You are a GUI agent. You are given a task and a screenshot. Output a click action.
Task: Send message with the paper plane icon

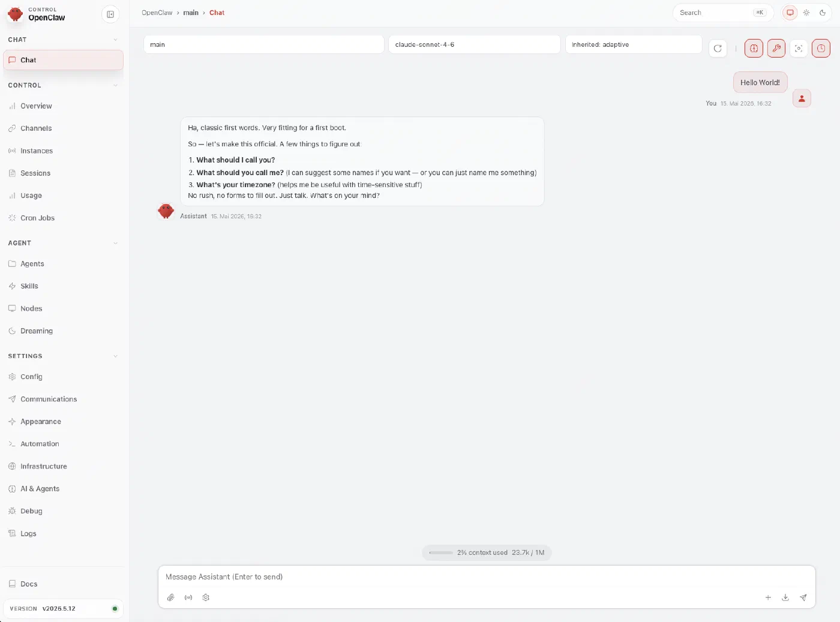tap(803, 597)
